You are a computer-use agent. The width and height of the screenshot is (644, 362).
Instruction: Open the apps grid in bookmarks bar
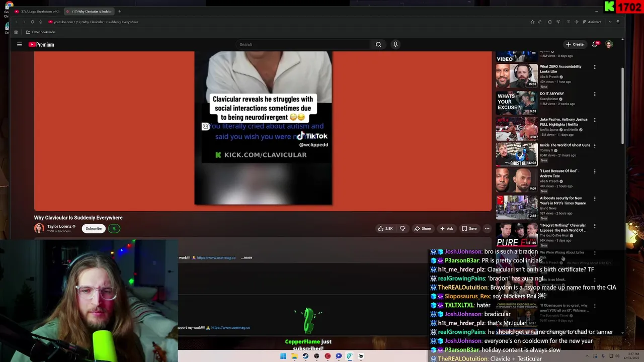click(x=16, y=32)
